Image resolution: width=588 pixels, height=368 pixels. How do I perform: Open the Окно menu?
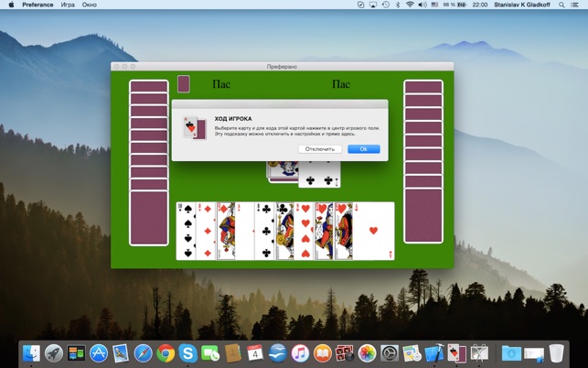(90, 5)
